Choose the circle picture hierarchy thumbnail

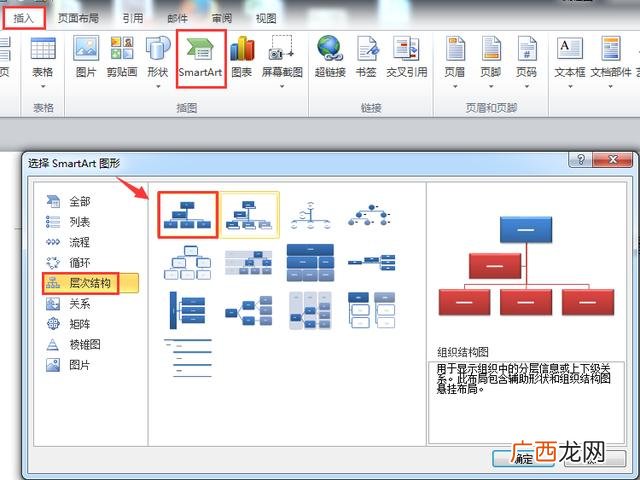click(370, 215)
